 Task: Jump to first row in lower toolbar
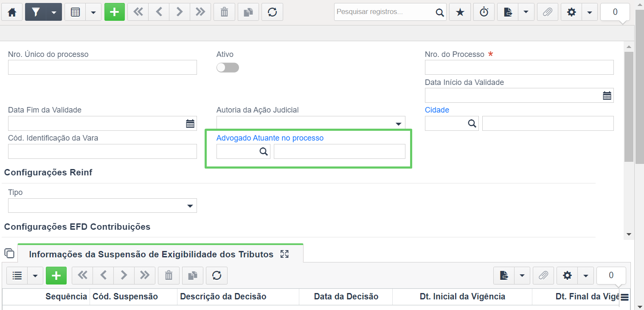[82, 276]
